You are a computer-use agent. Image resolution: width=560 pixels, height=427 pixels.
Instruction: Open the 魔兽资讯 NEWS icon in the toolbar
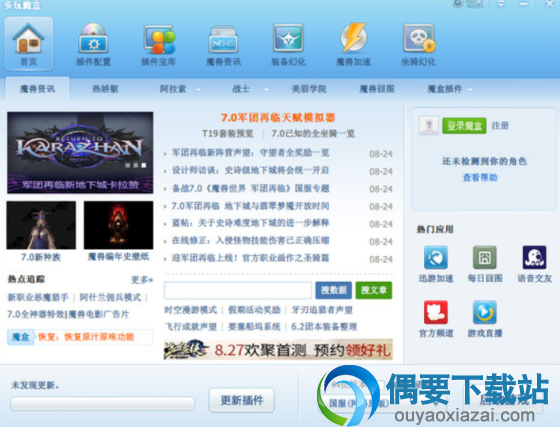coord(223,39)
